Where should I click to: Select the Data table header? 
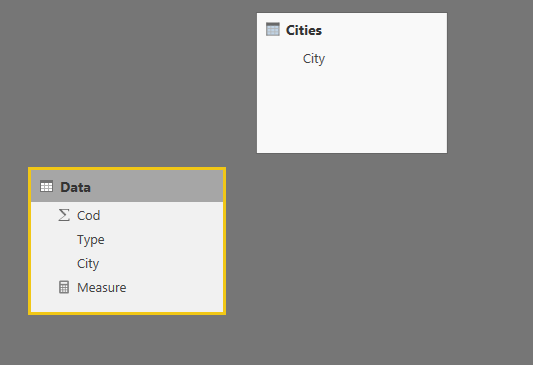[127, 186]
